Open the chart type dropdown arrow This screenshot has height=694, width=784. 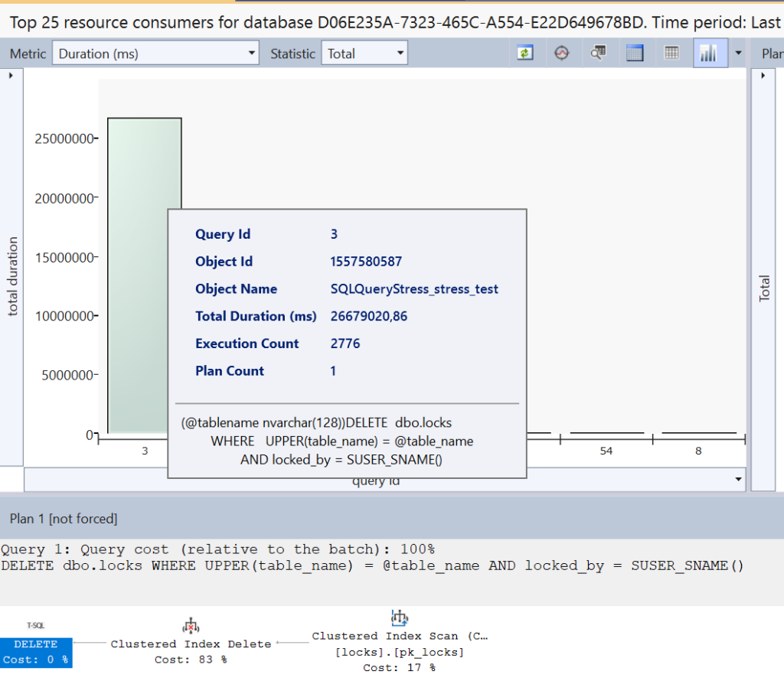click(x=738, y=54)
